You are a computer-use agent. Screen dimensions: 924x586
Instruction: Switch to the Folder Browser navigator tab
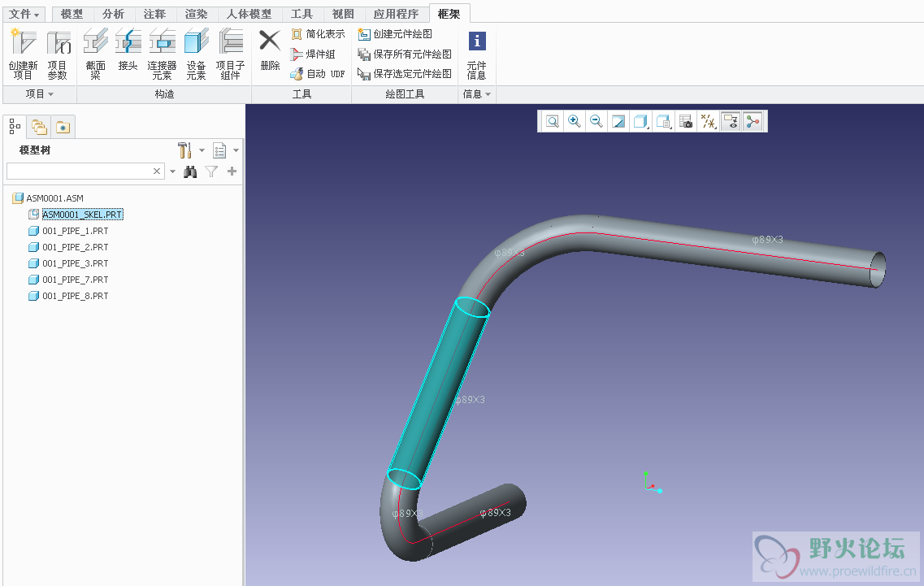(39, 127)
